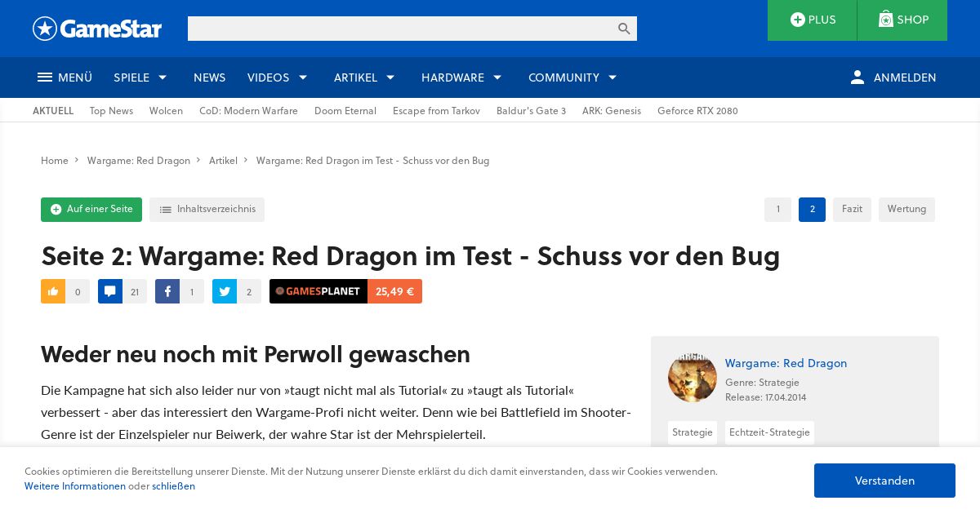Expand the ARTIKEL dropdown arrow
Viewport: 980px width, 514px height.
(390, 78)
